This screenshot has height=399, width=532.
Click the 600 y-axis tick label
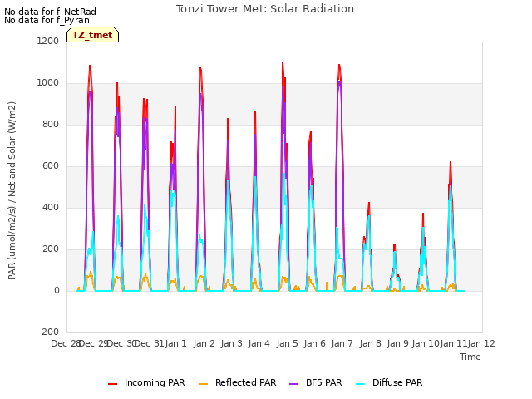[51, 166]
